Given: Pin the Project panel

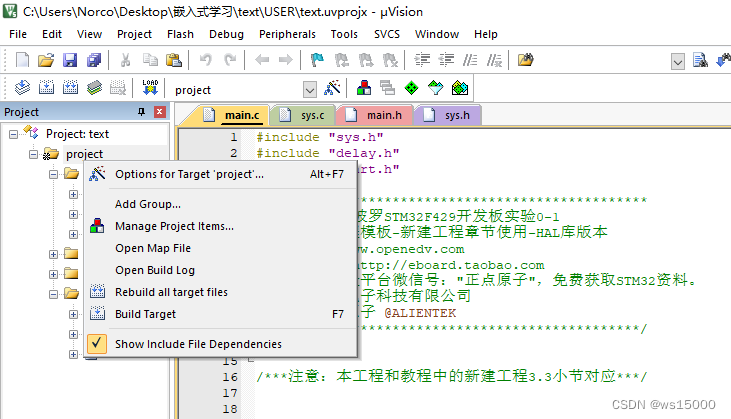Looking at the screenshot, I should pyautogui.click(x=141, y=112).
